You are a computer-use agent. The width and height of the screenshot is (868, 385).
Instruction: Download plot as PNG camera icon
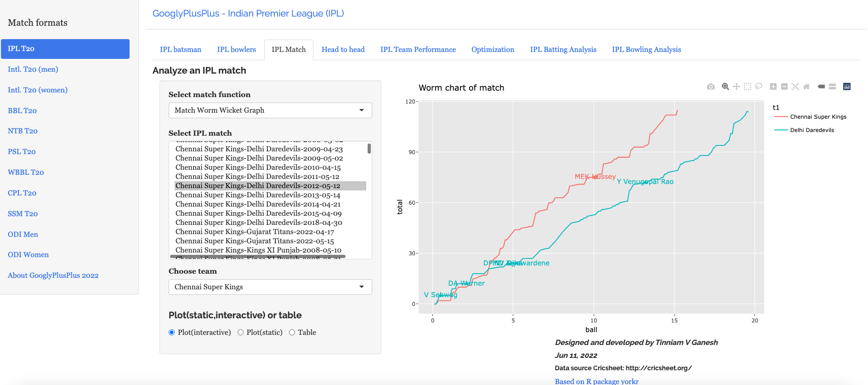pos(711,86)
